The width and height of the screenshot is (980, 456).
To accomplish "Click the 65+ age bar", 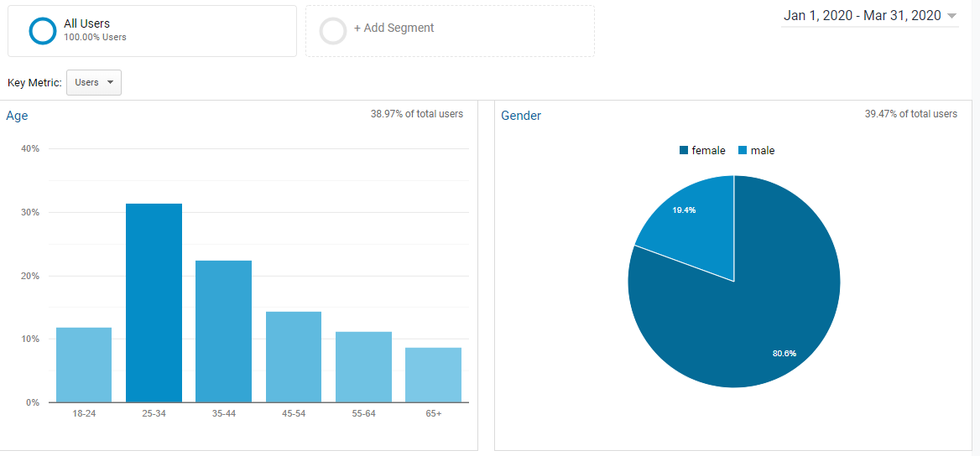I will (433, 375).
